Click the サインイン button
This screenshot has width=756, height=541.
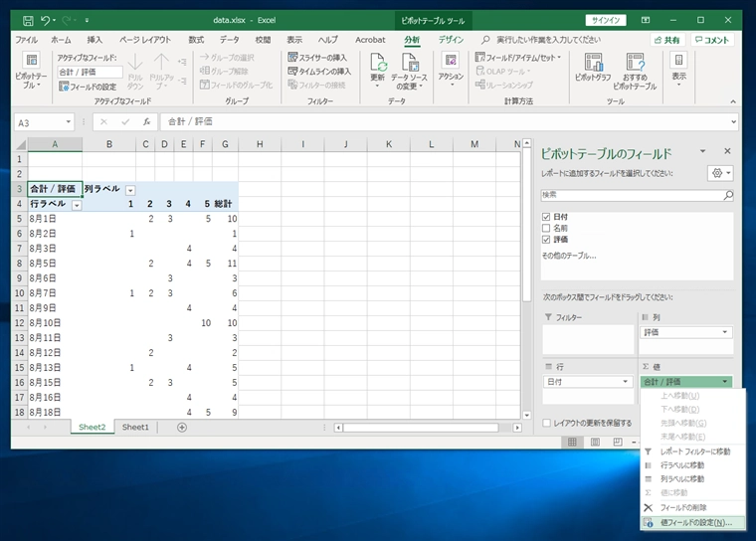pyautogui.click(x=608, y=20)
